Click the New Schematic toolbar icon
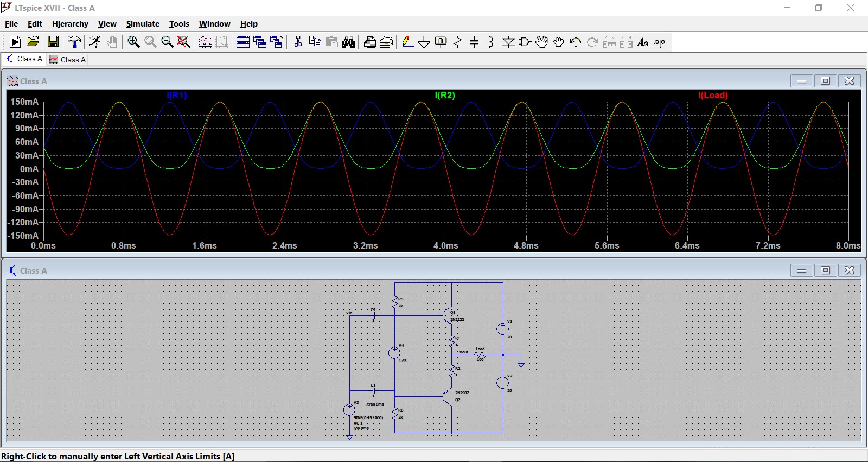Viewport: 868px width, 462px height. pyautogui.click(x=15, y=42)
